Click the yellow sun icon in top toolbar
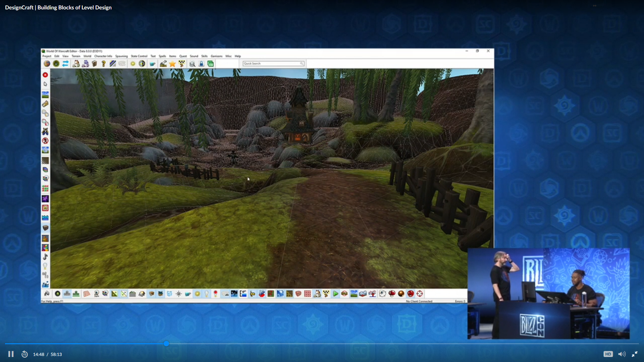644x362 pixels. click(x=133, y=64)
